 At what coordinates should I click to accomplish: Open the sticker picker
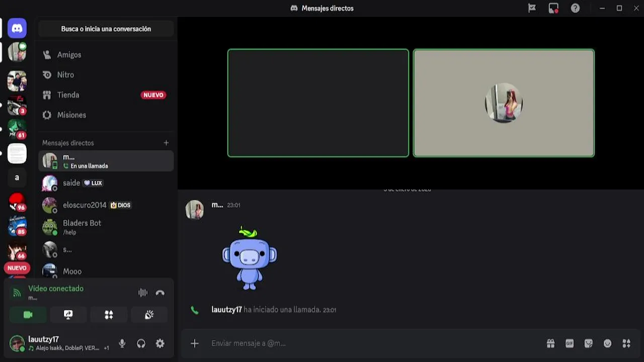pos(589,343)
